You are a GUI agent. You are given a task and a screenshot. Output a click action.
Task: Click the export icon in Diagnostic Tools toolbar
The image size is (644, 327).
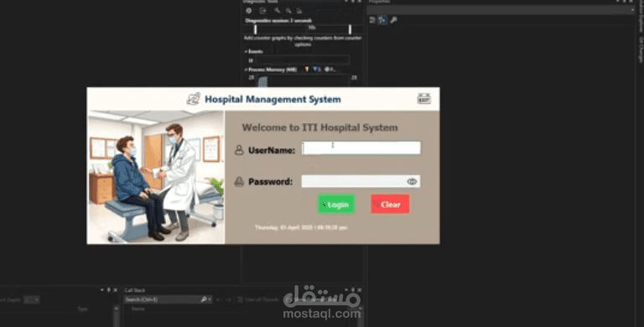(x=262, y=11)
